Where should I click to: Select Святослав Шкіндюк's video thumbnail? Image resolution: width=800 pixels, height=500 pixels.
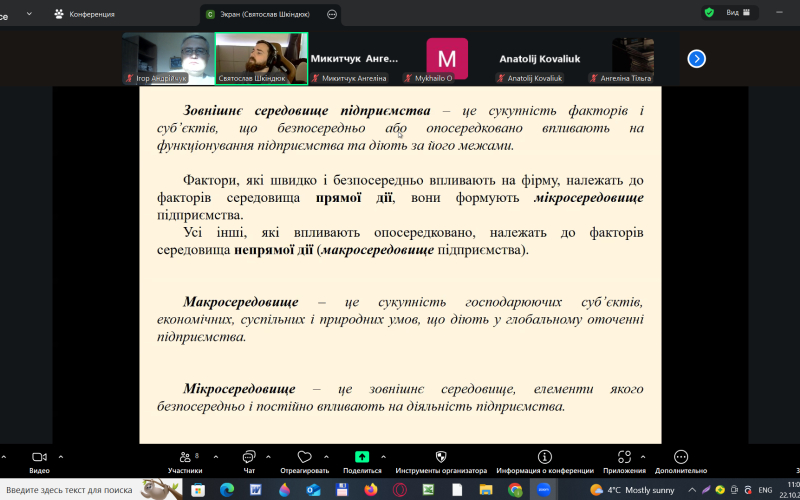point(260,58)
